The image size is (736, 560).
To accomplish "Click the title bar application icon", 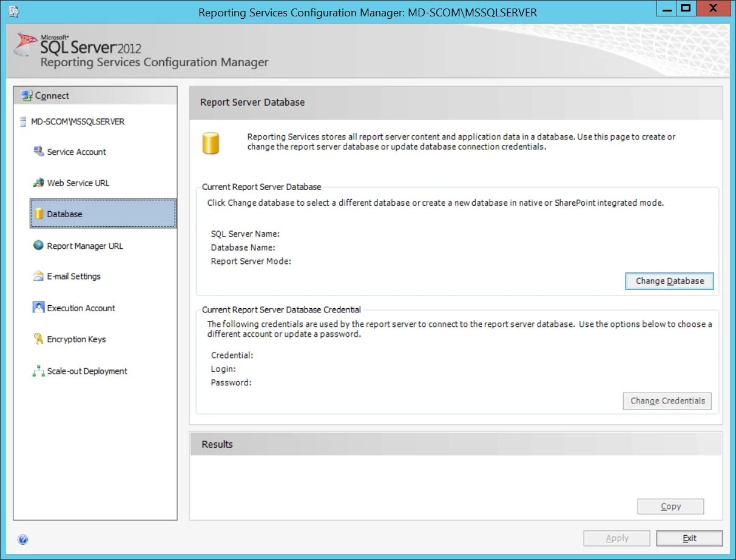I will coord(13,11).
